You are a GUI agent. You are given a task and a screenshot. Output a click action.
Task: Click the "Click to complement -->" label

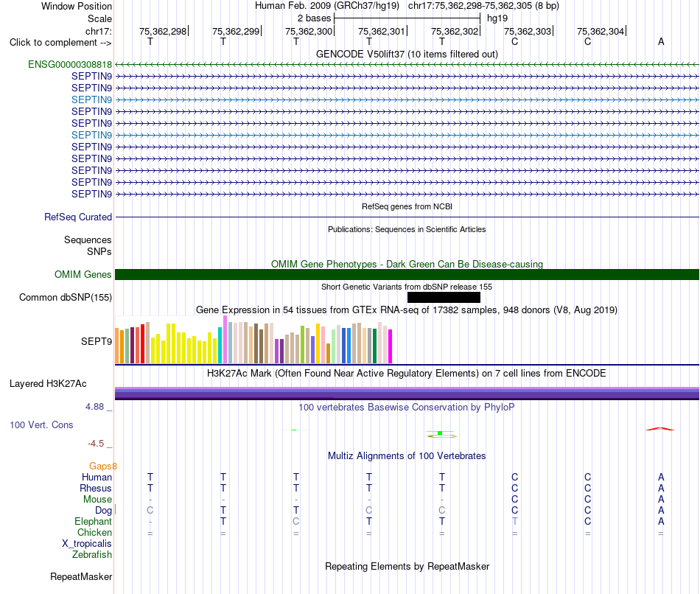coord(60,43)
